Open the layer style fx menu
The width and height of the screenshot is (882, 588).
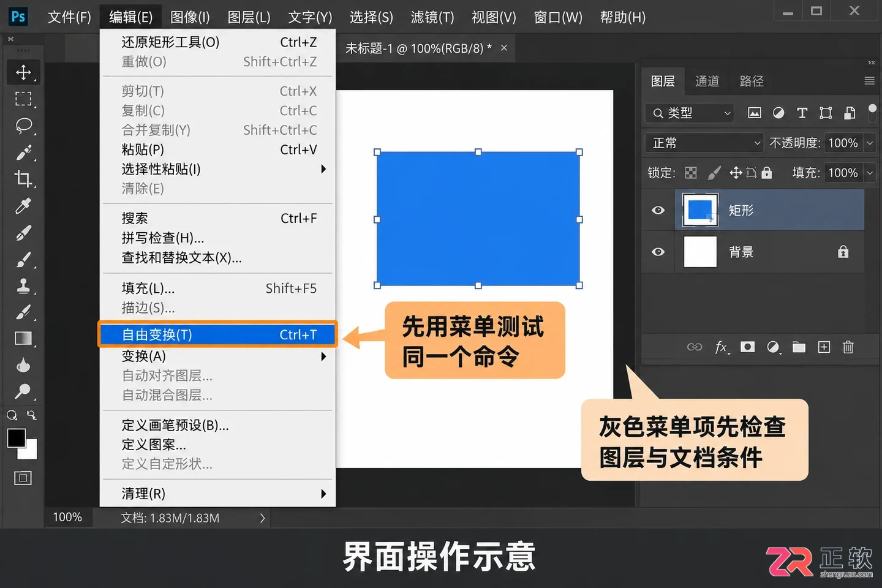722,347
